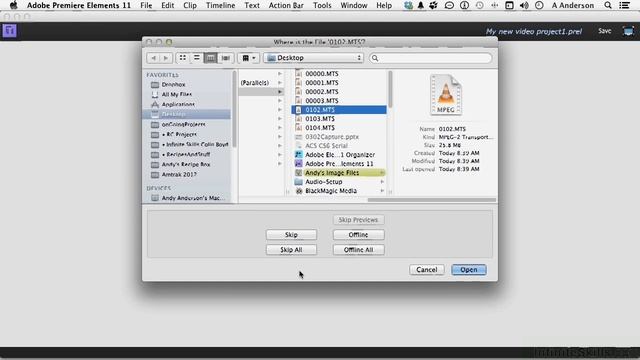Image resolution: width=640 pixels, height=360 pixels.
Task: Open the Help menu
Action: 384,5
